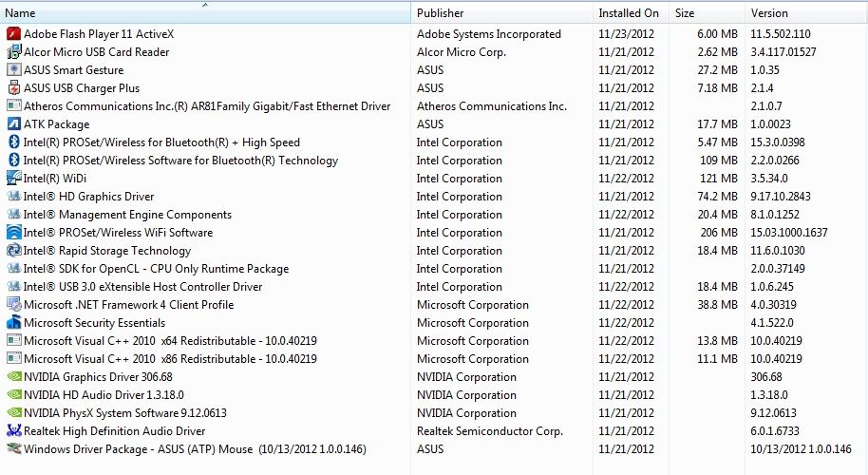The width and height of the screenshot is (868, 475).
Task: Click publisher Atheros Communications Inc.
Action: click(492, 105)
